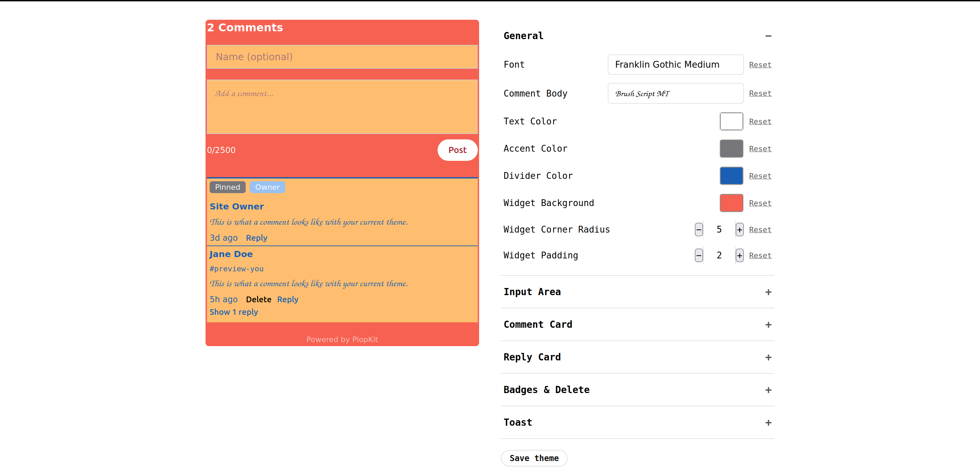Open the Widget Background color swatch
This screenshot has width=980, height=475.
(x=731, y=203)
